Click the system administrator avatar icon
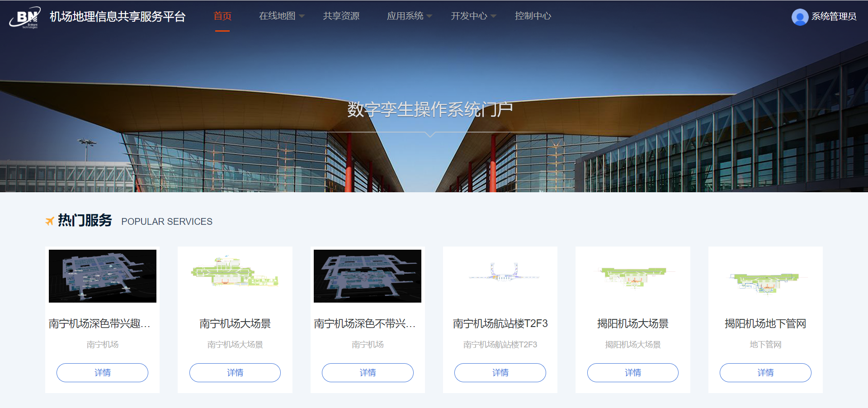 [799, 17]
